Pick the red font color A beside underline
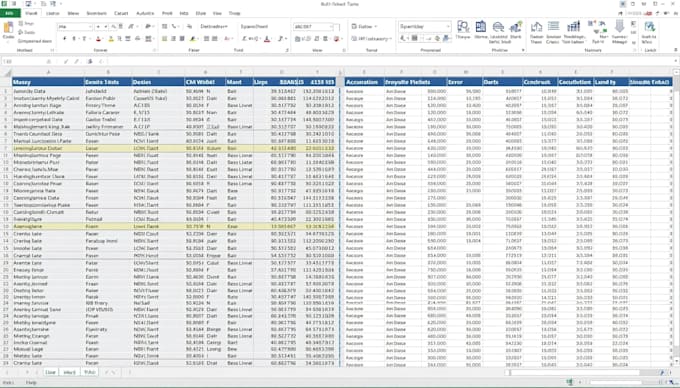The height and width of the screenshot is (388, 680). tap(98, 39)
